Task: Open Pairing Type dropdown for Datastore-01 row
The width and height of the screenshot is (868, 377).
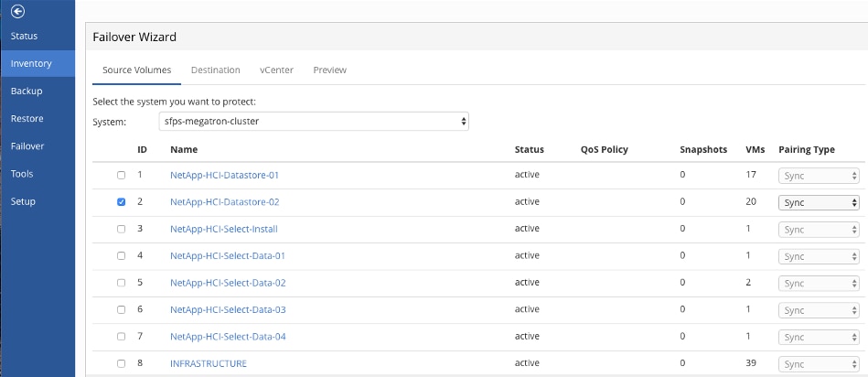Action: (819, 176)
